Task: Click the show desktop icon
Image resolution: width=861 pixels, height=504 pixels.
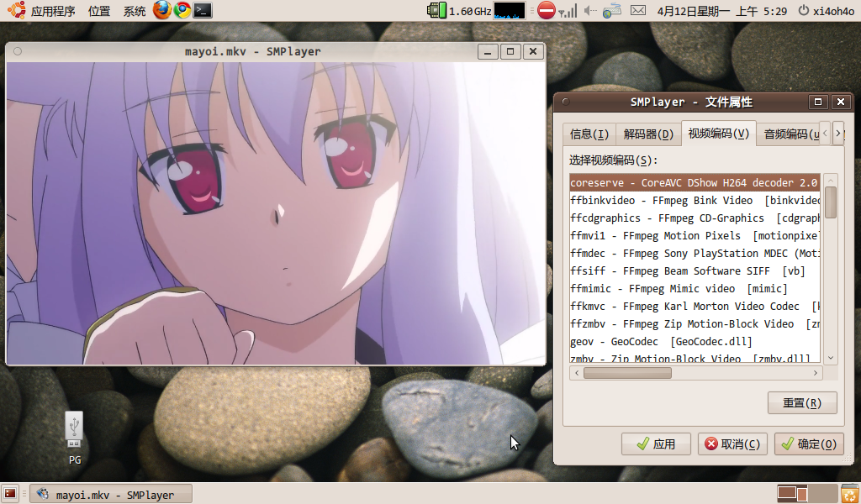Action: pyautogui.click(x=10, y=494)
